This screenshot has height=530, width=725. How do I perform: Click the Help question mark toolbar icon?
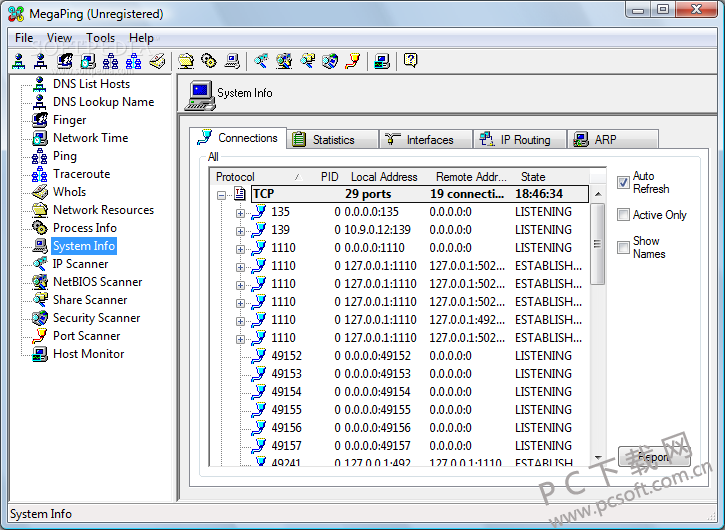click(x=411, y=61)
